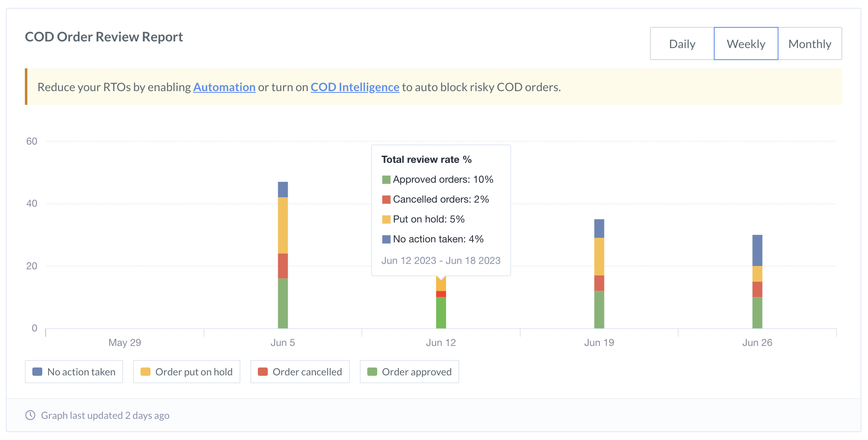Click the May 29 axis label
868x440 pixels.
(125, 343)
